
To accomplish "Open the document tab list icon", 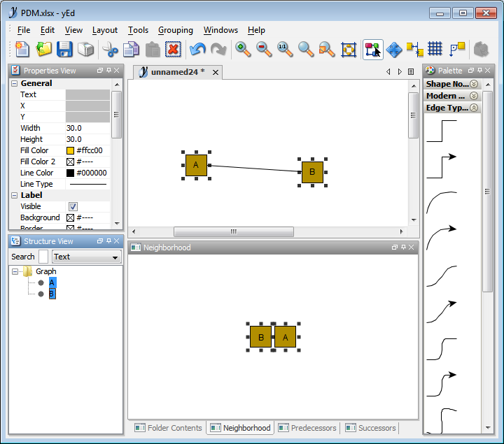I will click(411, 71).
